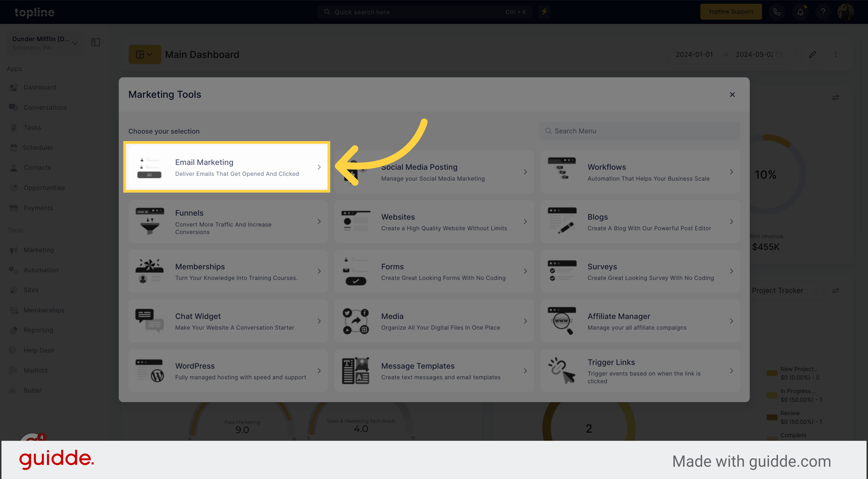868x479 pixels.
Task: Go to Conversations in sidebar
Action: (45, 107)
